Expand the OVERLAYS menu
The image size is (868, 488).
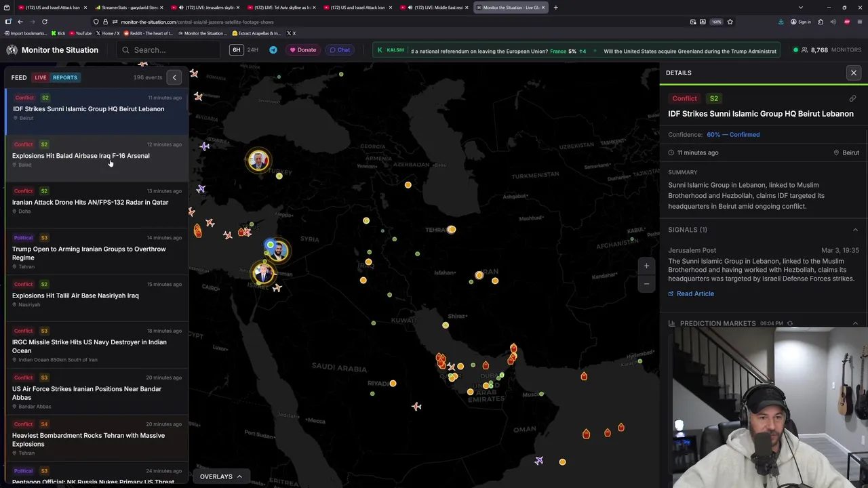pos(221,476)
